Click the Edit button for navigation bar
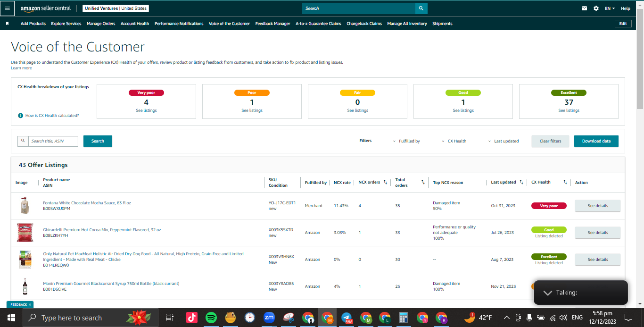 point(623,24)
